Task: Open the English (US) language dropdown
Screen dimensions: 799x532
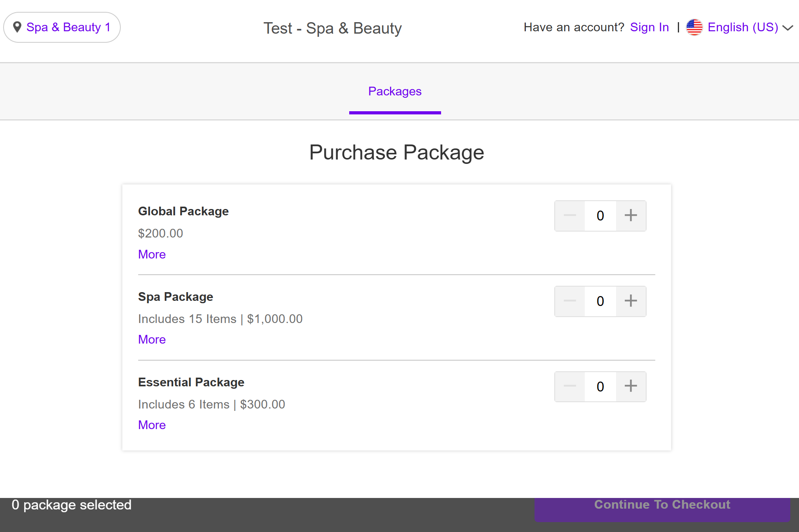Action: click(x=742, y=27)
